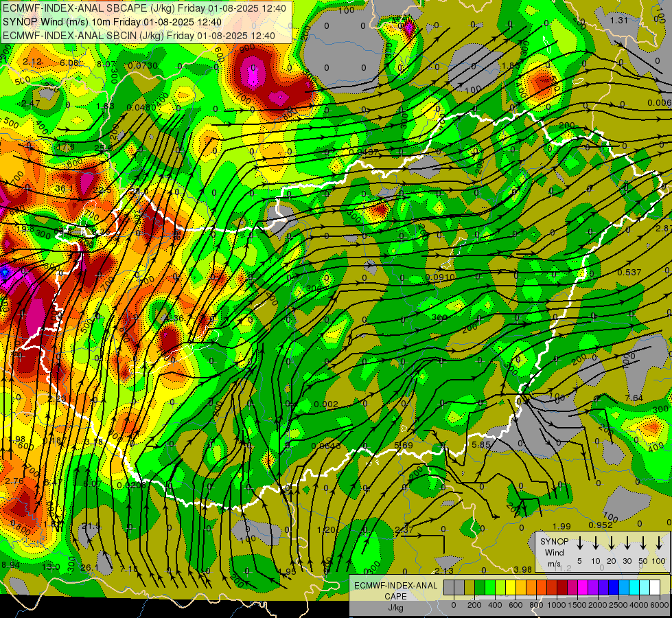Click the wind arrow above 10 m/s
This screenshot has width=672, height=618.
point(596,543)
